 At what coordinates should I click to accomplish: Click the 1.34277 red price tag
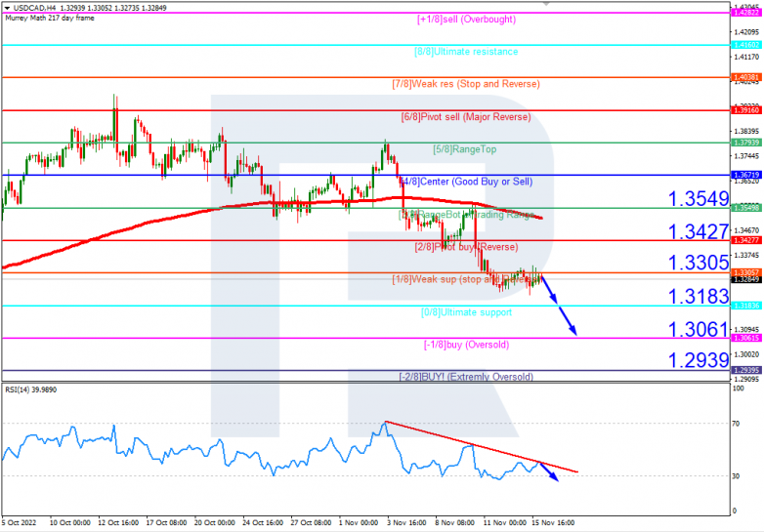click(746, 240)
